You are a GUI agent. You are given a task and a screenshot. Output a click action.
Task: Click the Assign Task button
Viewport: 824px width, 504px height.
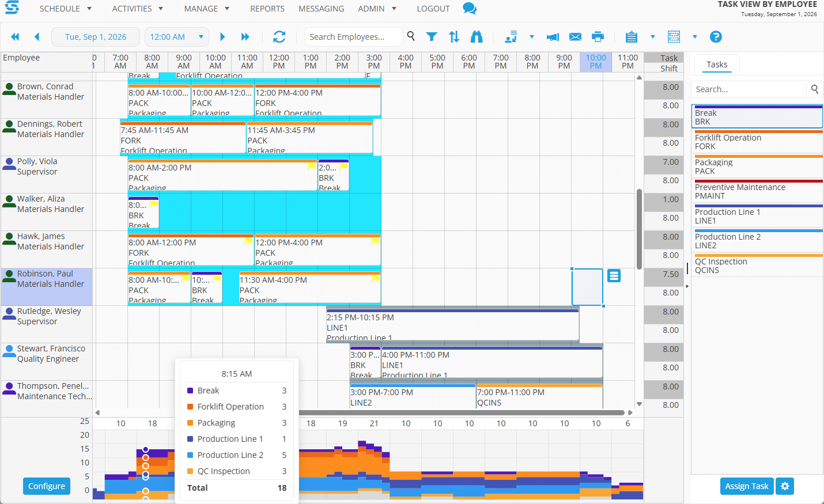coord(747,486)
